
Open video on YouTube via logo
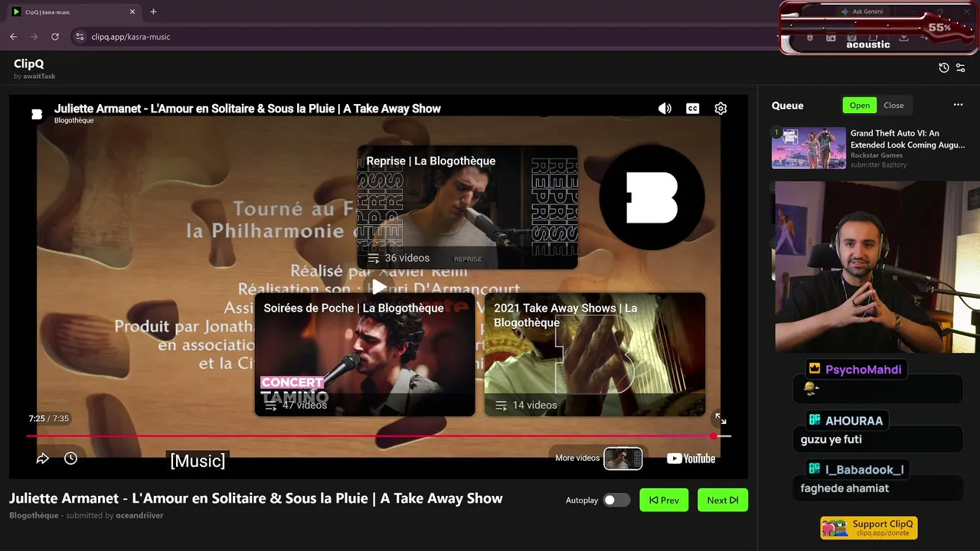[691, 458]
